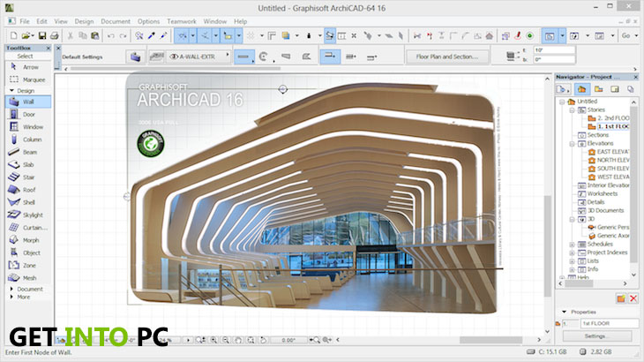
Task: Select the Arrow selection tool
Action: [28, 66]
